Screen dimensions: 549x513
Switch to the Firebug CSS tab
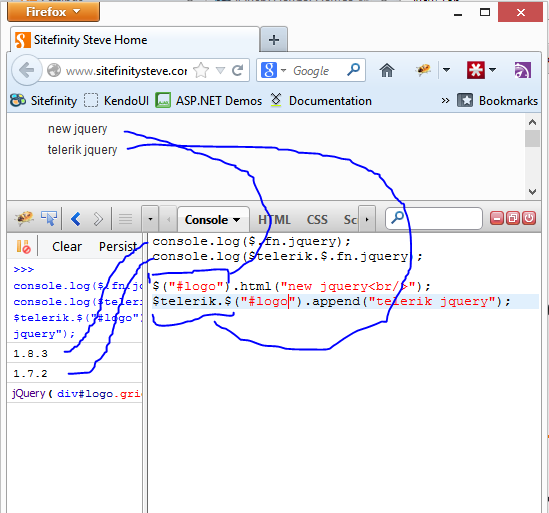tap(317, 220)
